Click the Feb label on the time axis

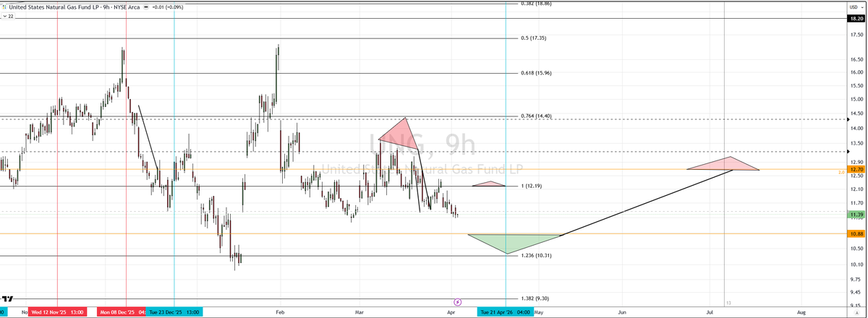click(x=281, y=311)
